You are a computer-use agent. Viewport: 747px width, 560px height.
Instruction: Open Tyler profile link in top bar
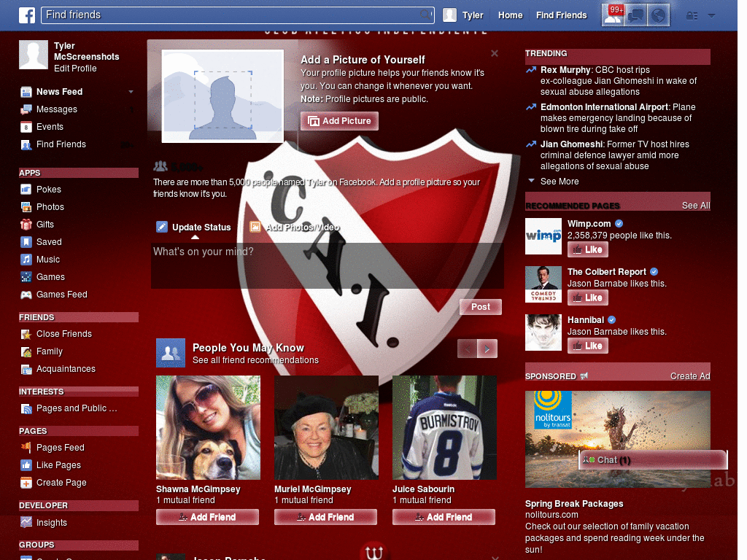[x=473, y=15]
